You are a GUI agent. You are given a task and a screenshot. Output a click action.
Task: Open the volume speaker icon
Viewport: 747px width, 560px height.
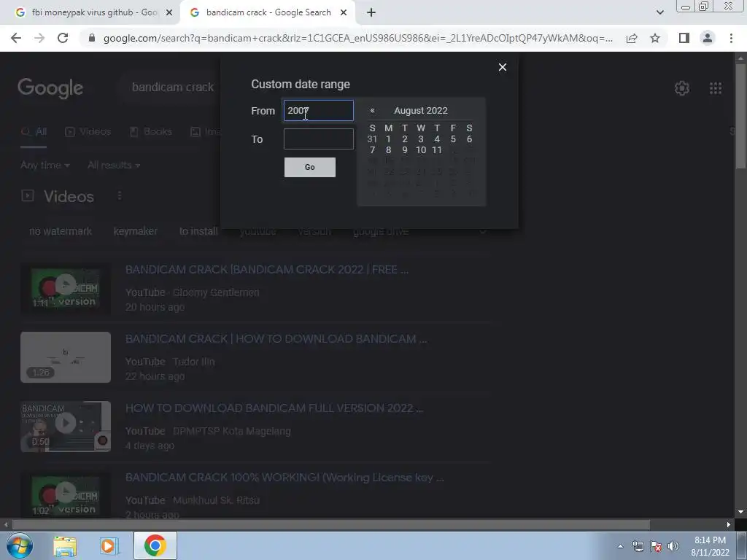(673, 546)
